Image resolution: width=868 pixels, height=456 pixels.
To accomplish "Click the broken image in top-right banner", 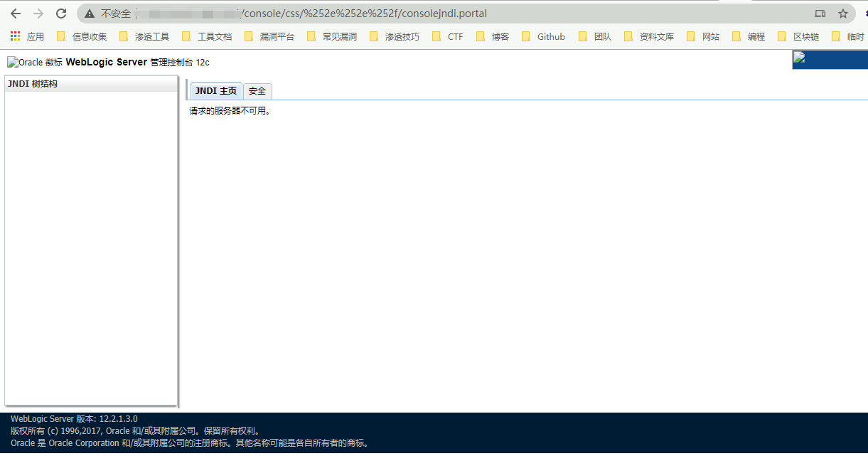I will [x=800, y=58].
